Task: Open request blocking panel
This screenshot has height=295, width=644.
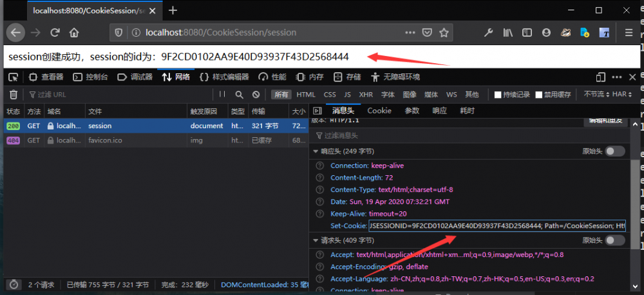Action: [x=256, y=95]
